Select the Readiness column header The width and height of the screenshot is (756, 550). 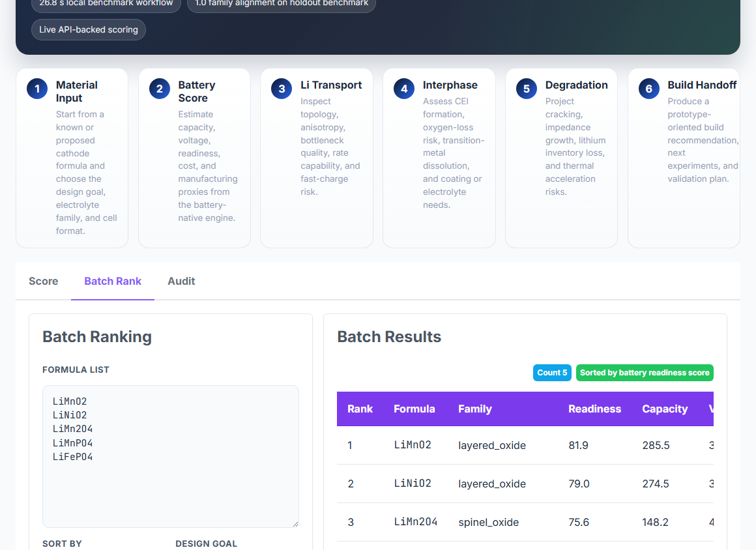coord(594,409)
